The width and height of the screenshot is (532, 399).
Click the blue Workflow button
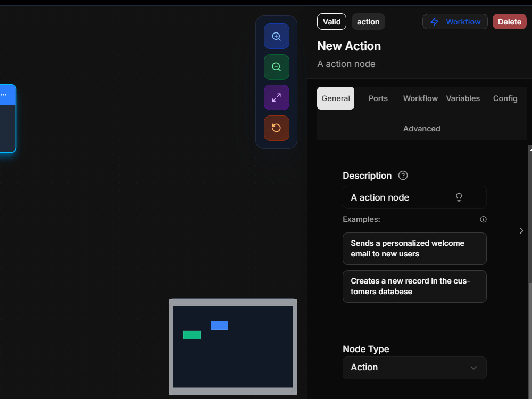[455, 22]
